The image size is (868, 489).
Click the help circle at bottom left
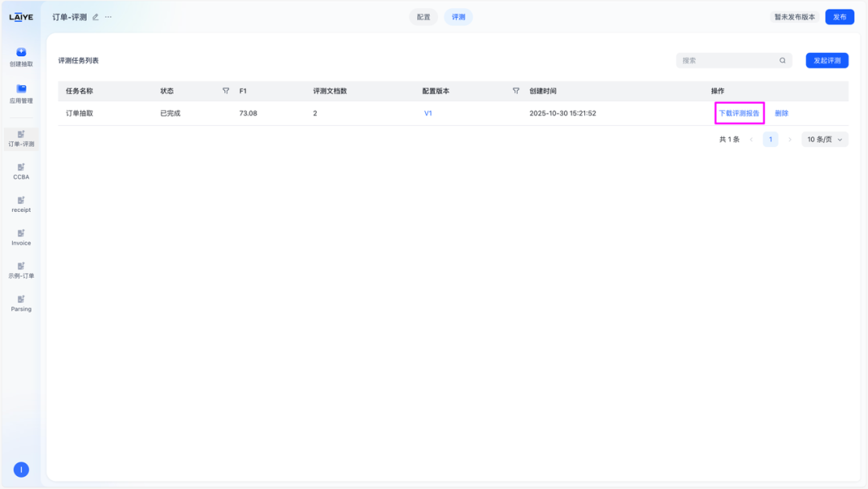[x=20, y=469]
